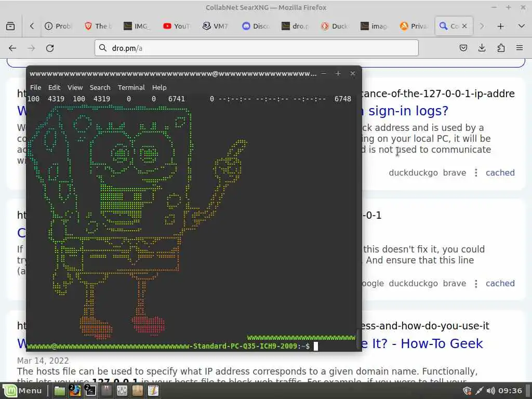
Task: Switch to the 'Priva' tab
Action: pyautogui.click(x=414, y=26)
